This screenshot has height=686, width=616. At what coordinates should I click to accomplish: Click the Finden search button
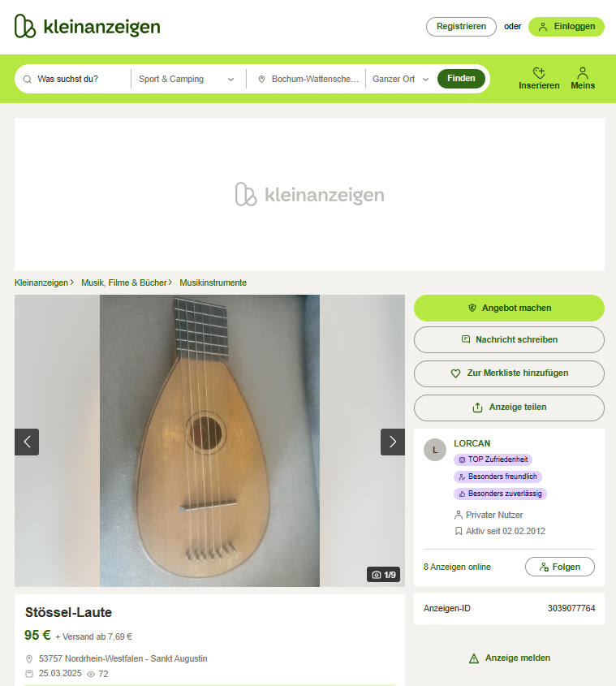pyautogui.click(x=461, y=79)
